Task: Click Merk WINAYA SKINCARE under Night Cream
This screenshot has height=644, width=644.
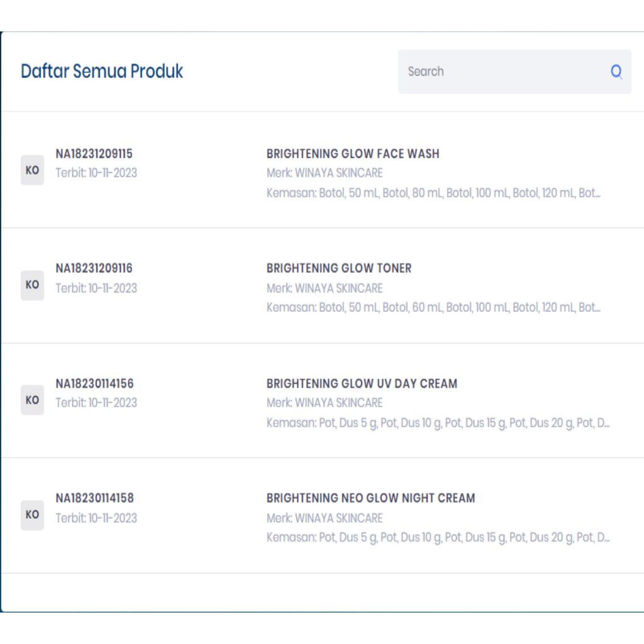Action: [325, 518]
